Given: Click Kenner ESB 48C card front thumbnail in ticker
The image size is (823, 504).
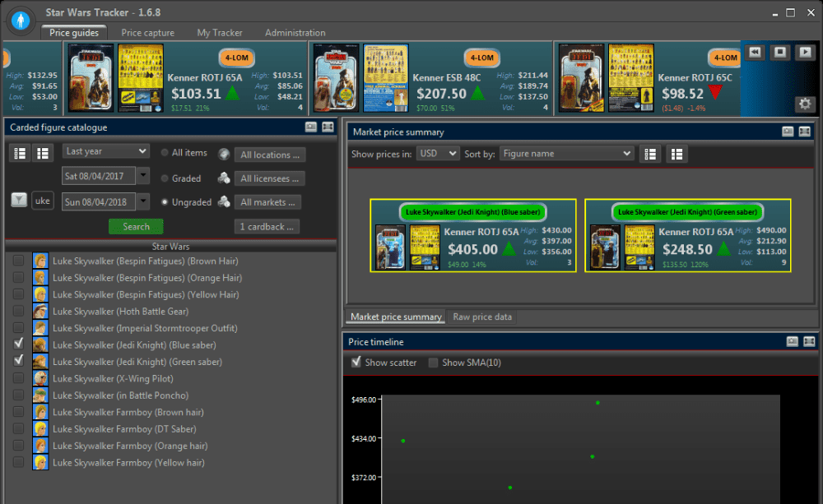Looking at the screenshot, I should (336, 77).
